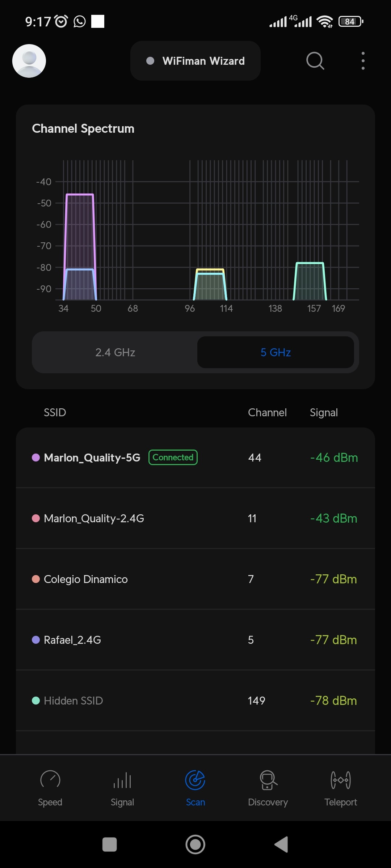The width and height of the screenshot is (391, 868).
Task: Tap the search magnifier icon
Action: [315, 61]
